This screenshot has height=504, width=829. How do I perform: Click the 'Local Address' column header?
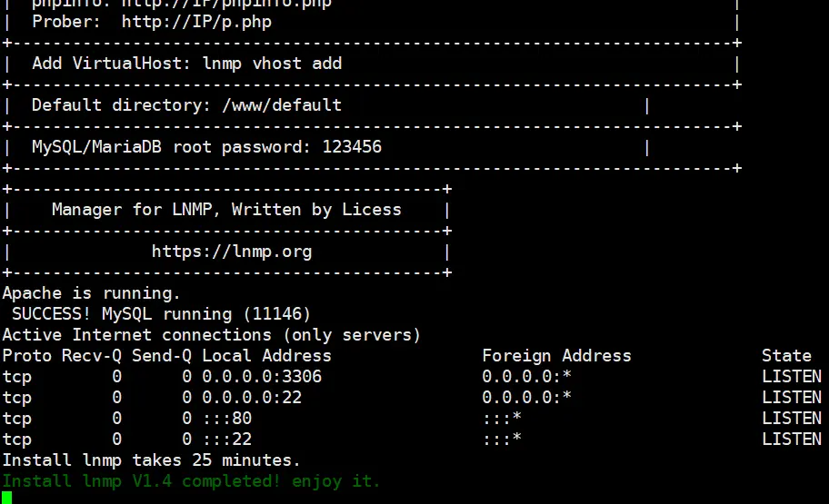(266, 356)
